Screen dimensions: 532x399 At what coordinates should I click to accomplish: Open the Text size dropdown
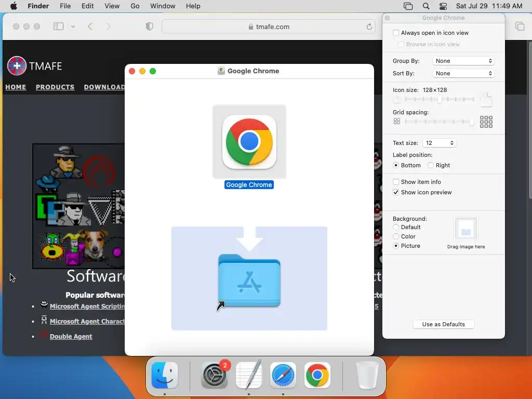click(x=440, y=143)
